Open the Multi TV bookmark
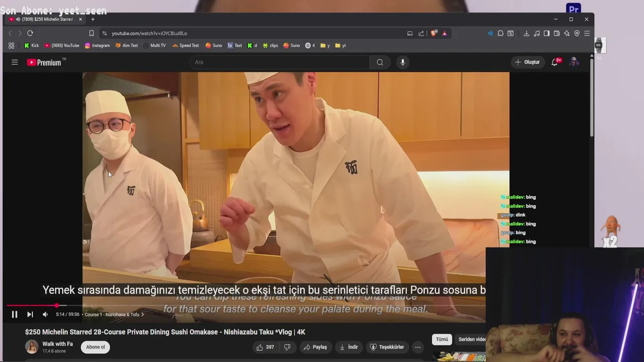644x362 pixels. click(154, 45)
